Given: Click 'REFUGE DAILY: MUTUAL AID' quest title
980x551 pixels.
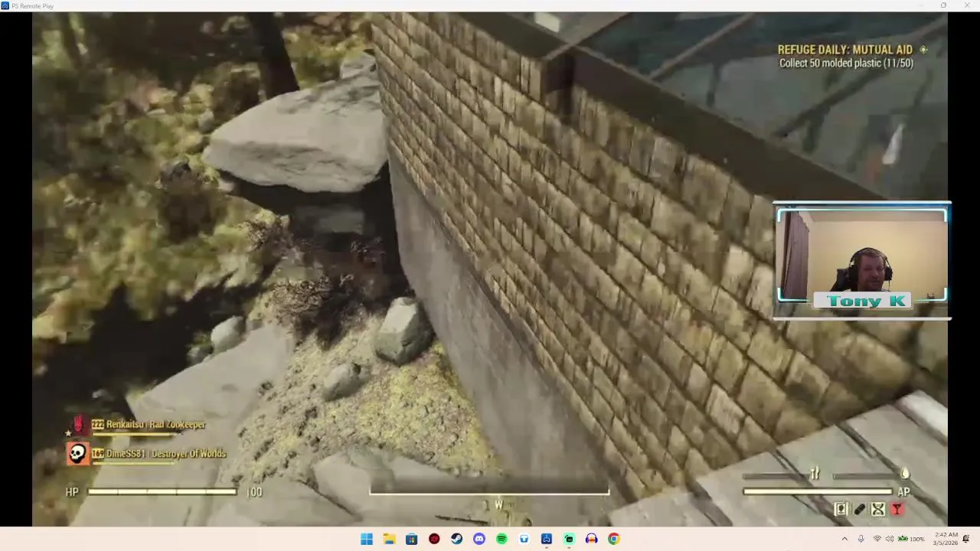Looking at the screenshot, I should pos(844,50).
